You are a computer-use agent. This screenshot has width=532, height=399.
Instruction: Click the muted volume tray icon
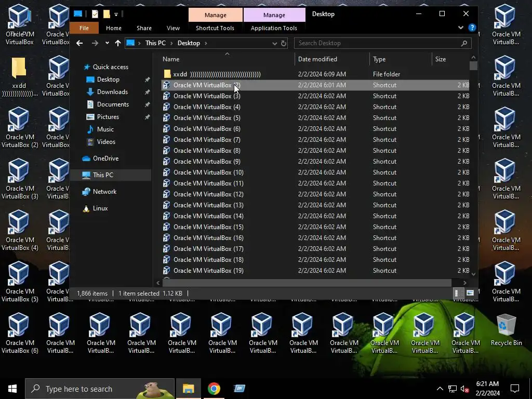coord(464,389)
